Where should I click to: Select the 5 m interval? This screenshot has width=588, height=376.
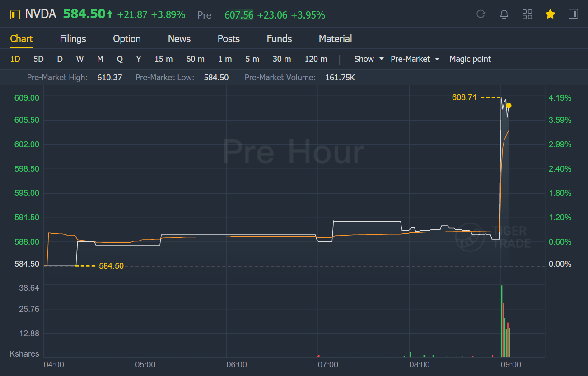click(x=252, y=59)
